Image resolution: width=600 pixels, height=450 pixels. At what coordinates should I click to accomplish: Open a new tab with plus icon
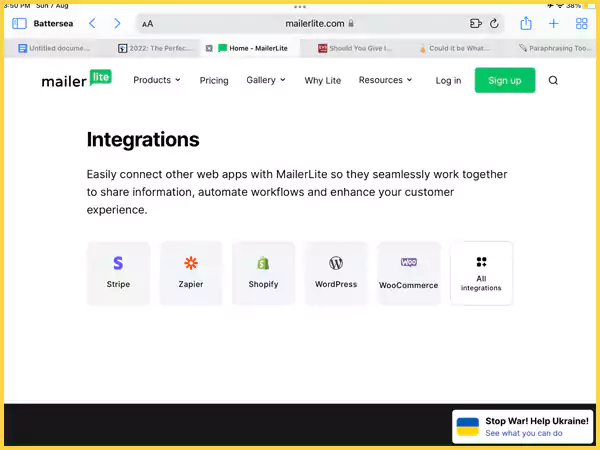(x=553, y=24)
